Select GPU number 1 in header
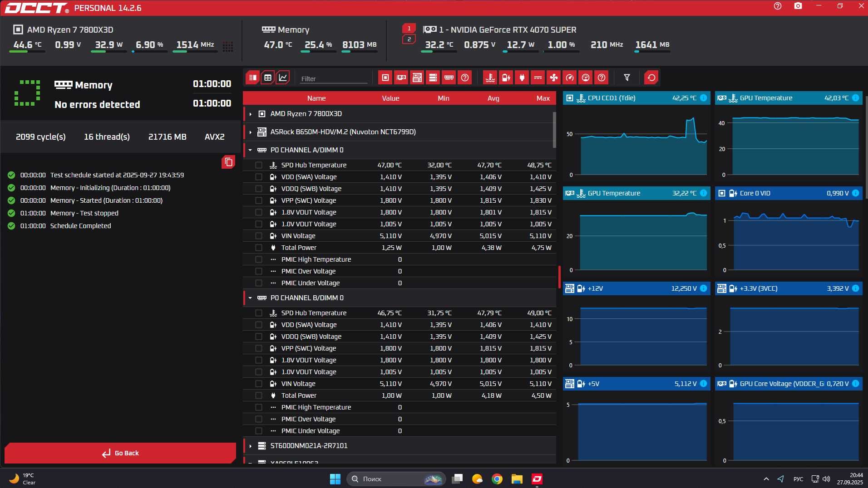 tap(409, 29)
